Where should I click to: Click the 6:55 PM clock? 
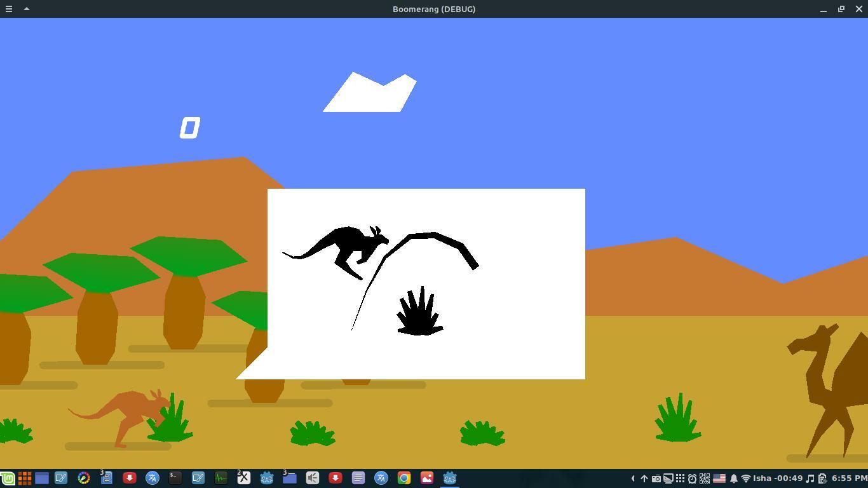pyautogui.click(x=849, y=478)
